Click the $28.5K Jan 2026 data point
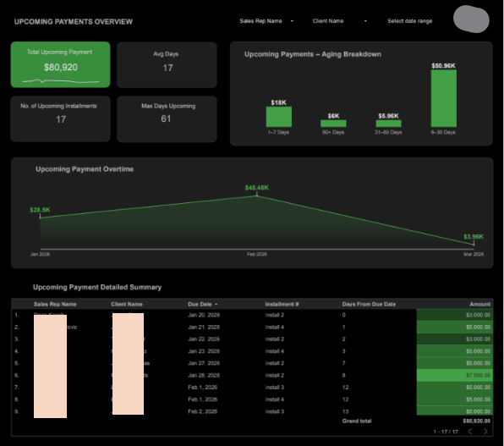The image size is (504, 446). 41,217
